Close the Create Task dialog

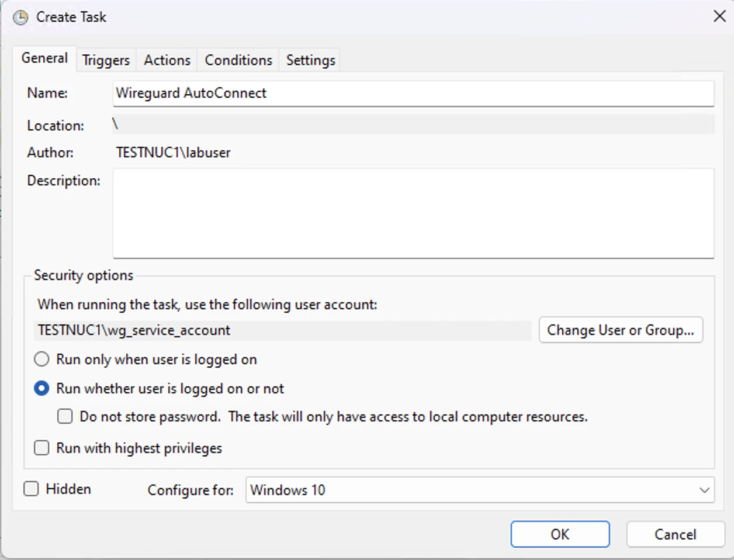pyautogui.click(x=719, y=16)
